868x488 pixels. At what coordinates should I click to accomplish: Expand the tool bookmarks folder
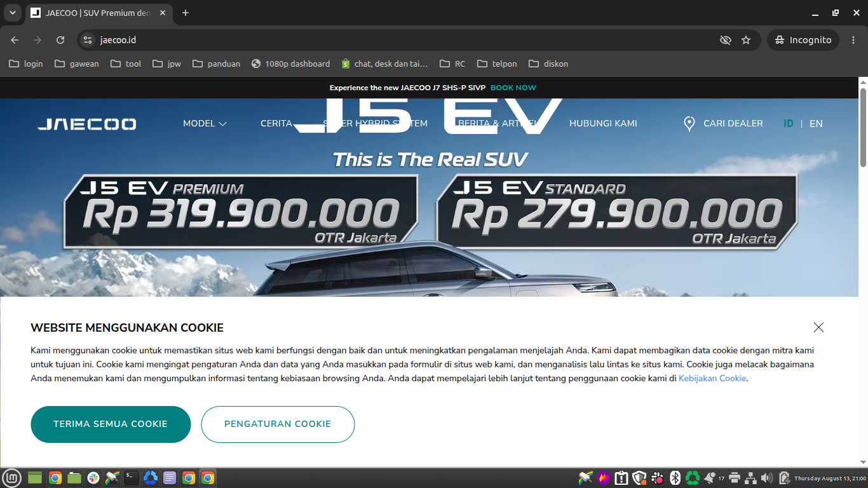tap(126, 64)
